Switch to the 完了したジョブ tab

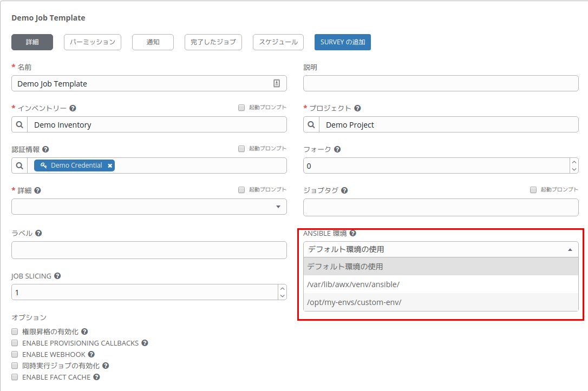tap(213, 42)
